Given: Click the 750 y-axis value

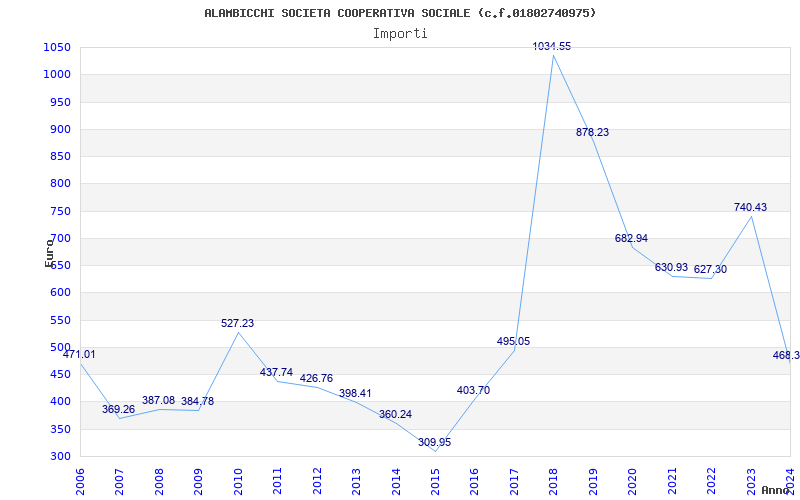Looking at the screenshot, I should pos(60,211).
